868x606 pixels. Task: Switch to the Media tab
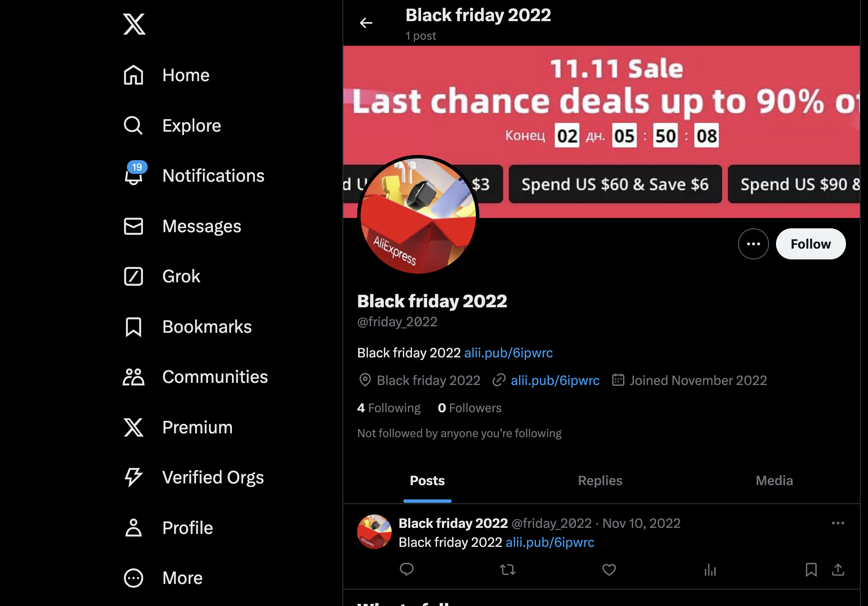774,481
